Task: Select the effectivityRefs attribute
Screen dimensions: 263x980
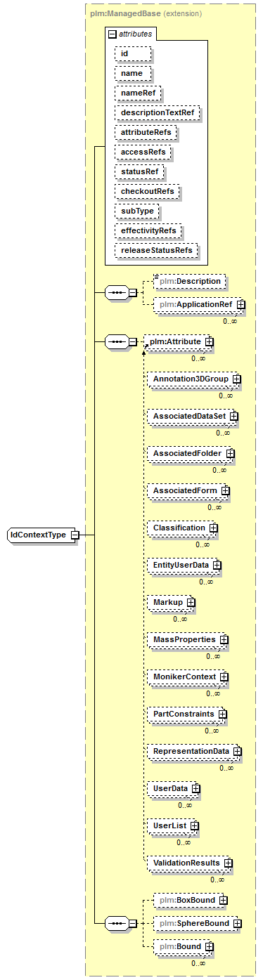Action: tap(148, 230)
